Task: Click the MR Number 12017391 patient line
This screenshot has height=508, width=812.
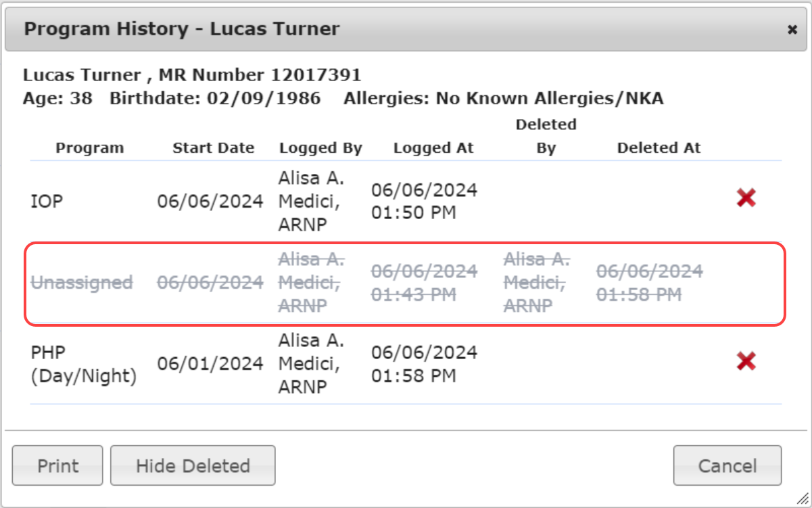Action: 192,75
